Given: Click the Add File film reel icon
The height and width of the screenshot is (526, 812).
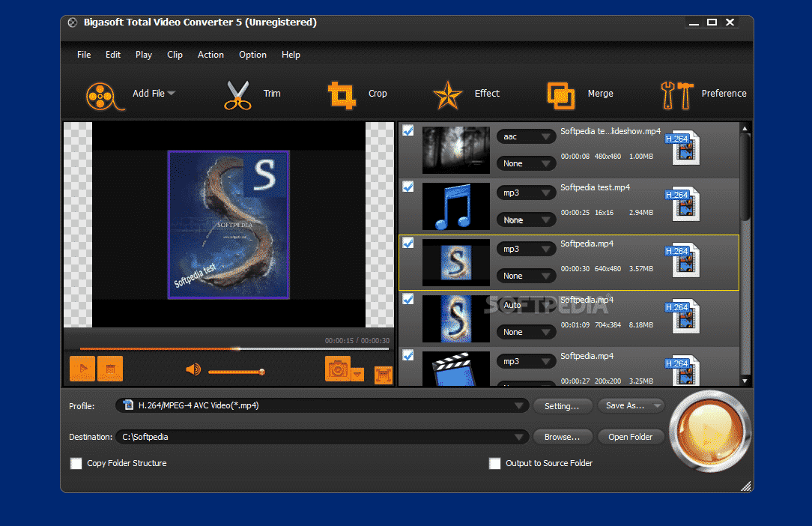Looking at the screenshot, I should click(102, 95).
